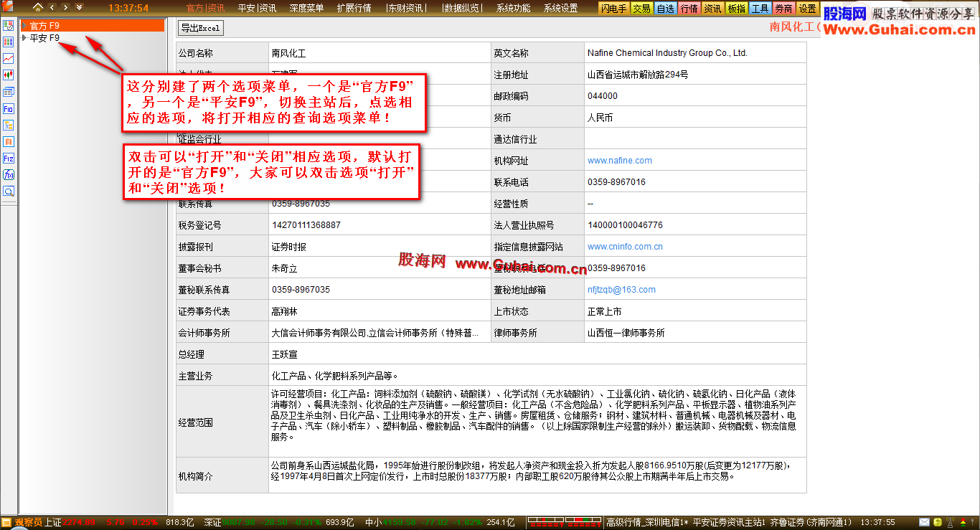The image size is (980, 530).
Task: Click the 中小 index value in status bar
Action: [399, 522]
